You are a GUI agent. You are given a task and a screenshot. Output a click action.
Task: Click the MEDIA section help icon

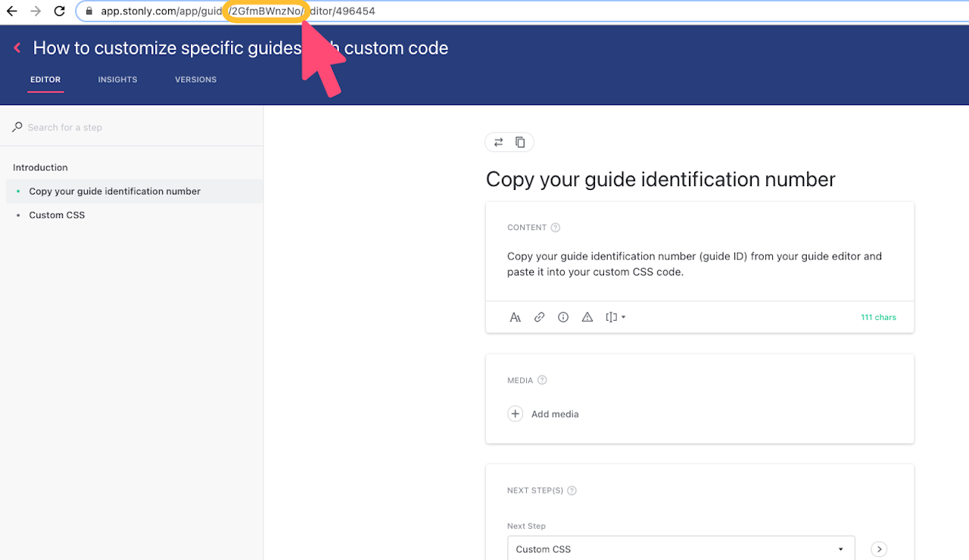pos(543,380)
